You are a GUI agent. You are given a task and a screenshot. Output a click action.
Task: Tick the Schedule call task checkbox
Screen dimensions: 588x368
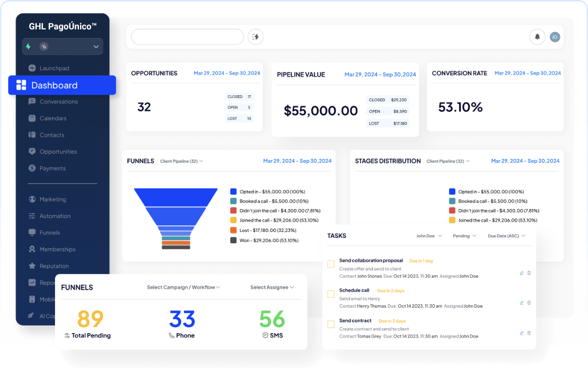pyautogui.click(x=331, y=294)
